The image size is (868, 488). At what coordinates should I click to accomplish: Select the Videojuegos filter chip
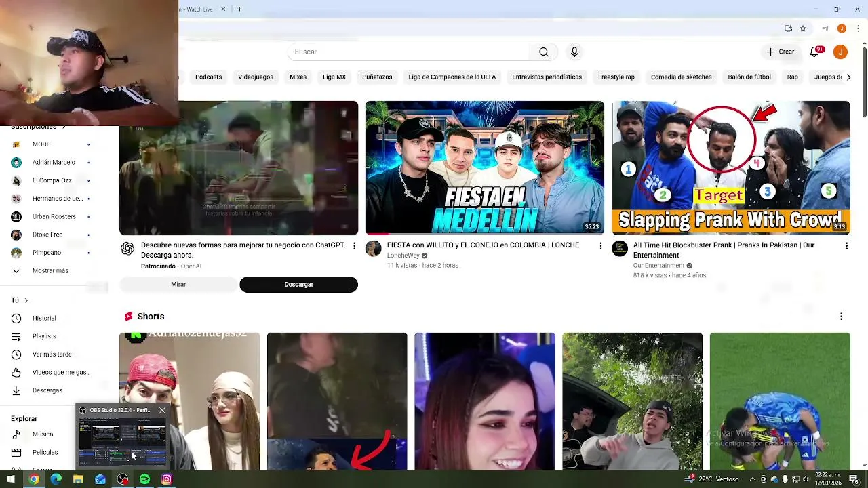(x=256, y=77)
